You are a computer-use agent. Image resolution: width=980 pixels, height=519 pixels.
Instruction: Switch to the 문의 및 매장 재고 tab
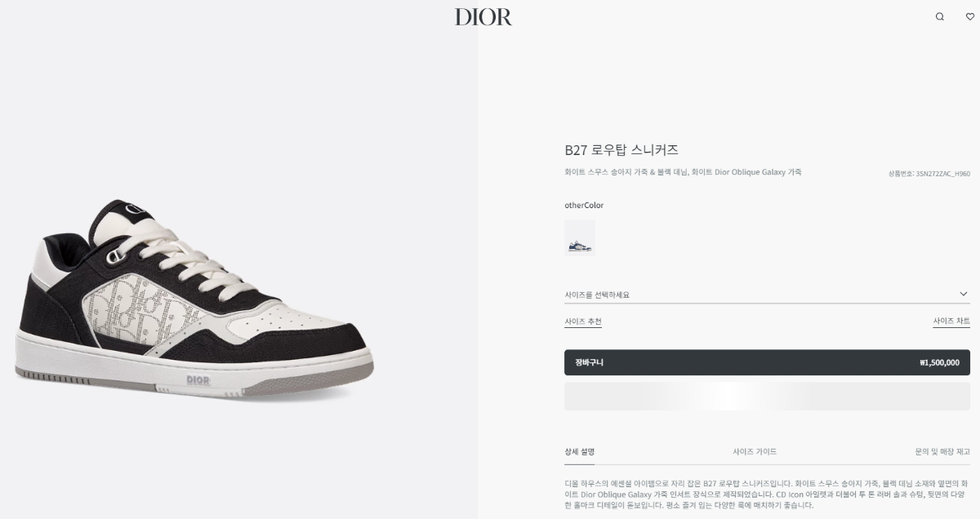pyautogui.click(x=942, y=451)
